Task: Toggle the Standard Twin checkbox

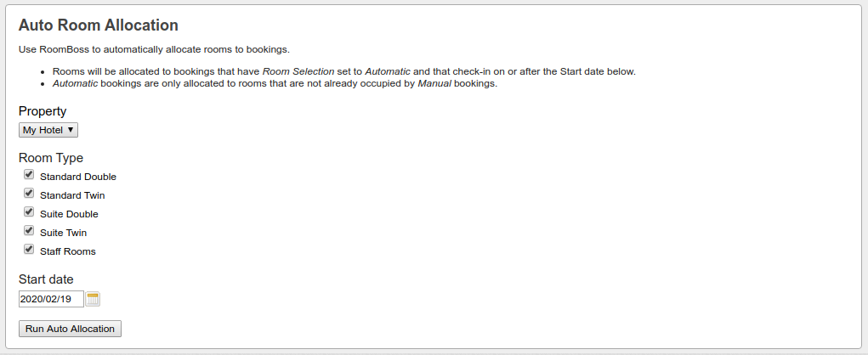Action: (x=29, y=194)
